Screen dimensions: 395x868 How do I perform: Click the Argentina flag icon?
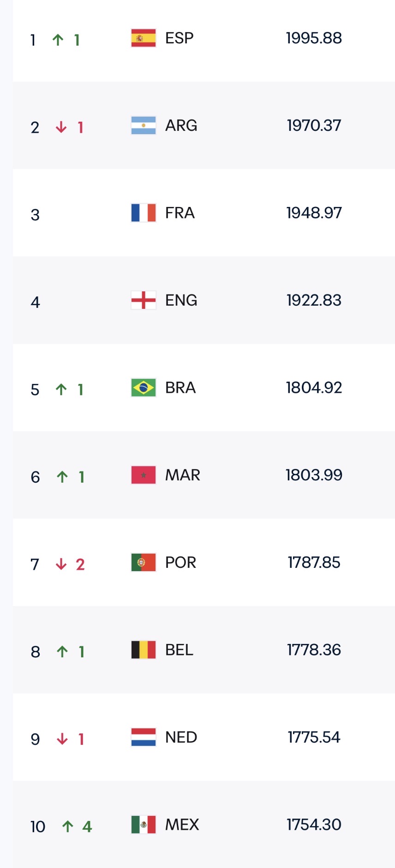pos(144,125)
